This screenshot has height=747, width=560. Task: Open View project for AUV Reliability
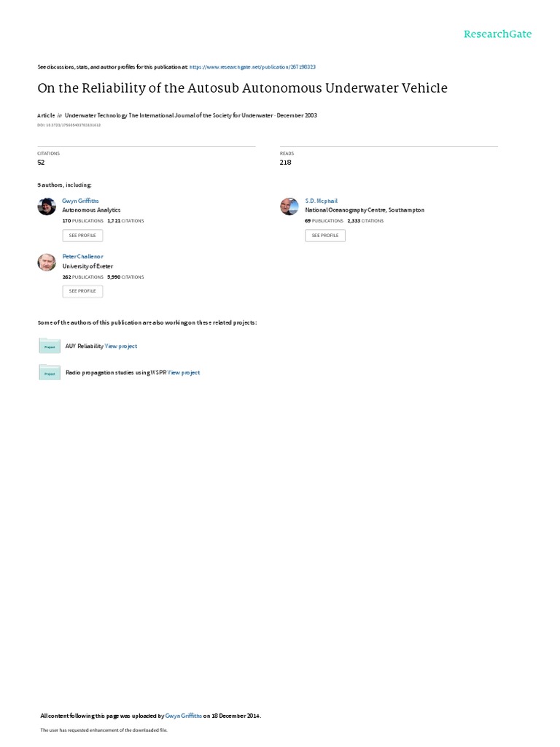pos(121,347)
